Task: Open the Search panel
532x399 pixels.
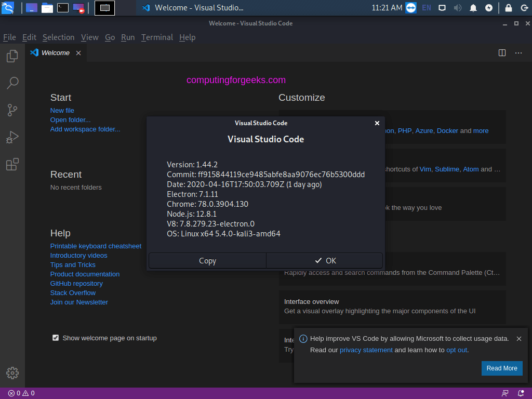Action: [x=12, y=83]
